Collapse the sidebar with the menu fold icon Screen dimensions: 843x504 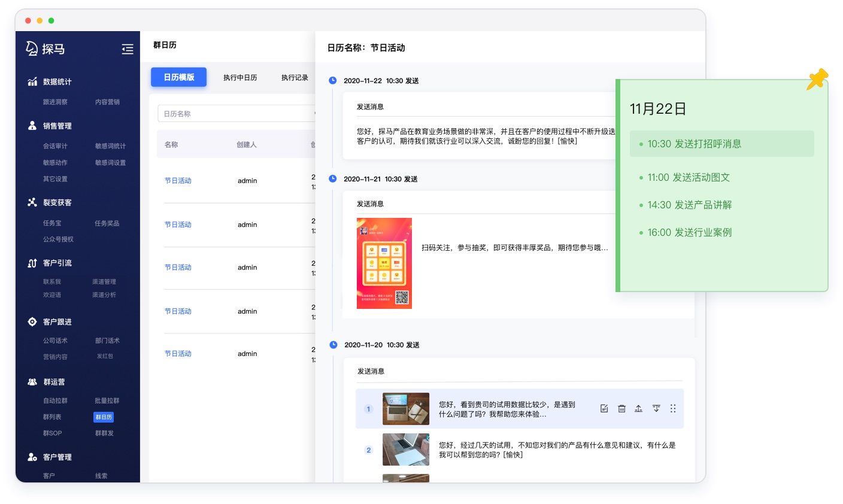tap(128, 49)
